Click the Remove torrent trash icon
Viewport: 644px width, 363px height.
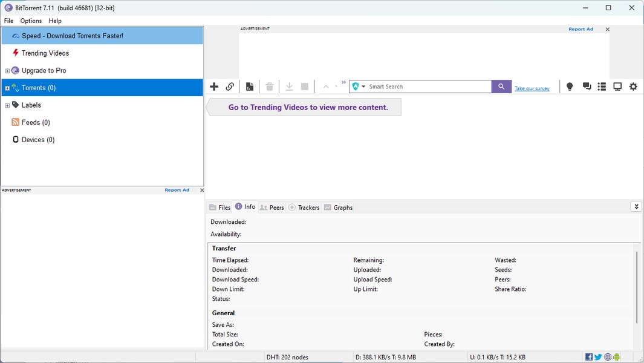tap(269, 87)
